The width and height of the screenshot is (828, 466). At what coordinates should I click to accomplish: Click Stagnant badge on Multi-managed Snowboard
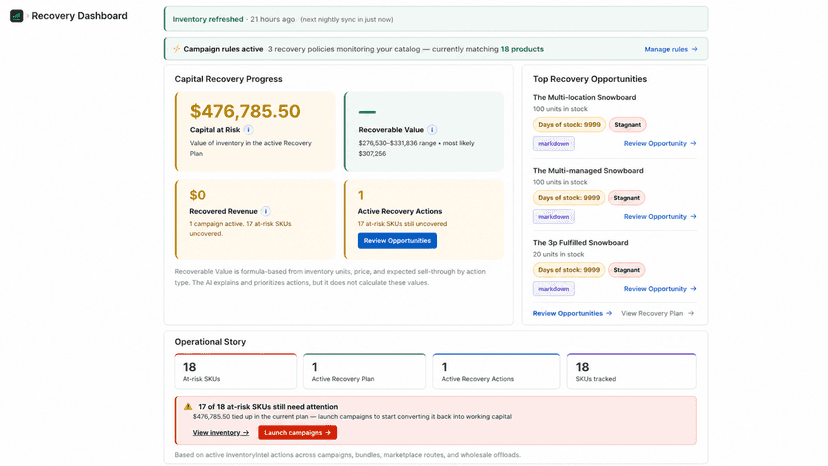pyautogui.click(x=626, y=198)
